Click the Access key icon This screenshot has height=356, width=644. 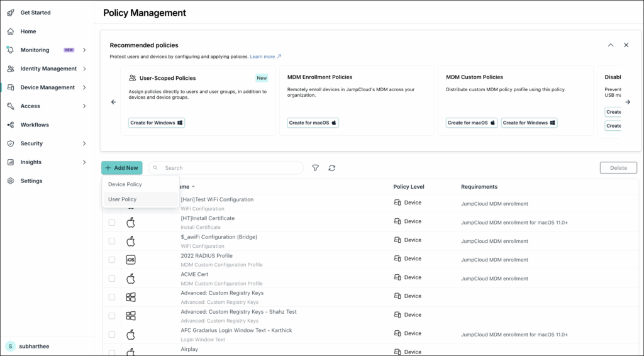(x=11, y=106)
